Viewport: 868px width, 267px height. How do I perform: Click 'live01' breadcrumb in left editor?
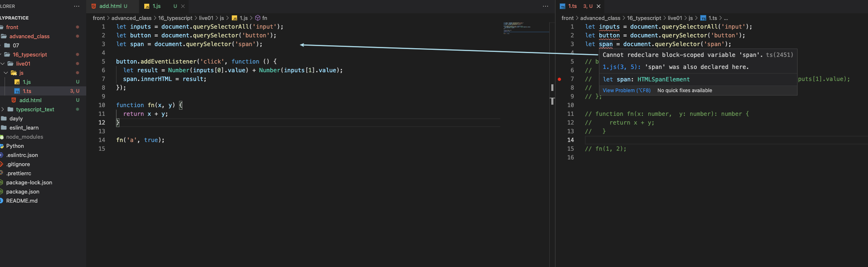tap(206, 18)
